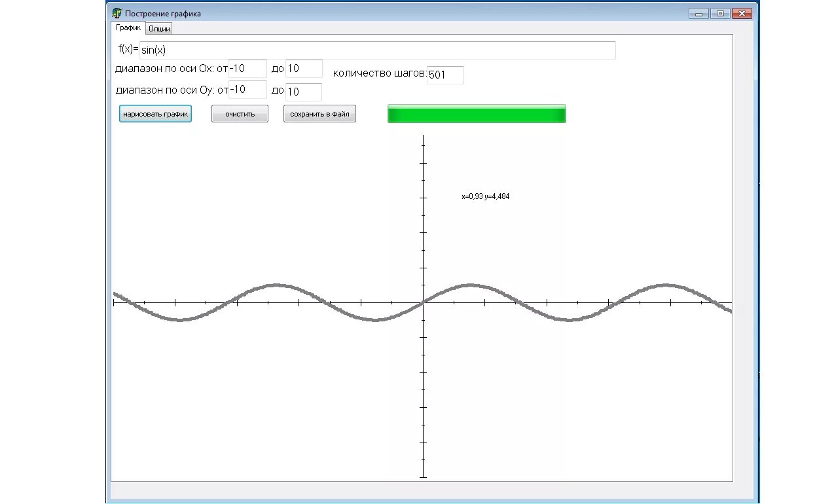Click the Oy range 'от' field
Image resolution: width=834 pixels, height=504 pixels.
click(247, 90)
